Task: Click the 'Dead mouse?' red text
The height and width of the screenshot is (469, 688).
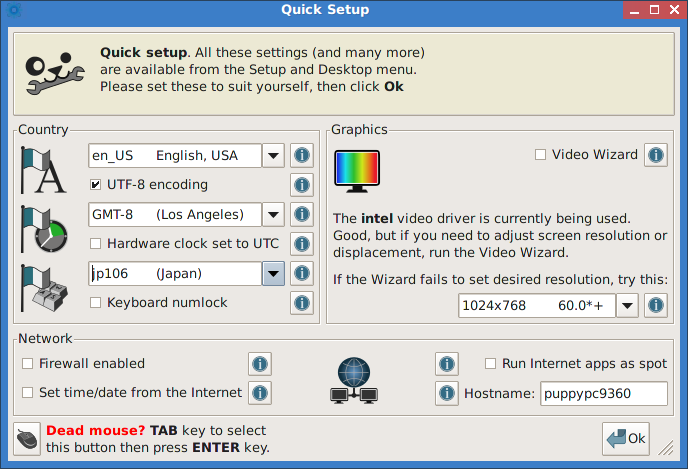Action: pos(96,430)
